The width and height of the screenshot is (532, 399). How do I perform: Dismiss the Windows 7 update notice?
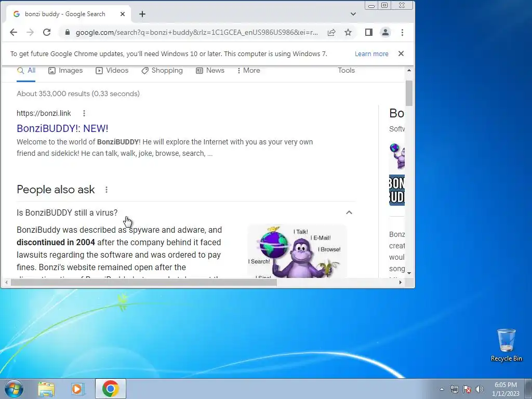(401, 54)
